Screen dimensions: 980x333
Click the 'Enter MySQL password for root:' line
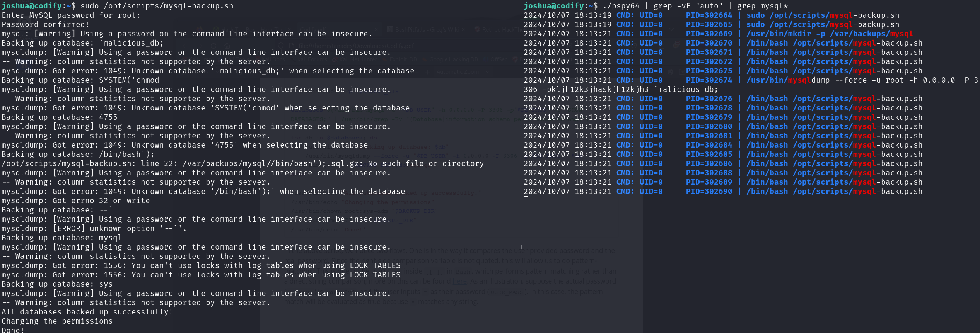pyautogui.click(x=71, y=15)
